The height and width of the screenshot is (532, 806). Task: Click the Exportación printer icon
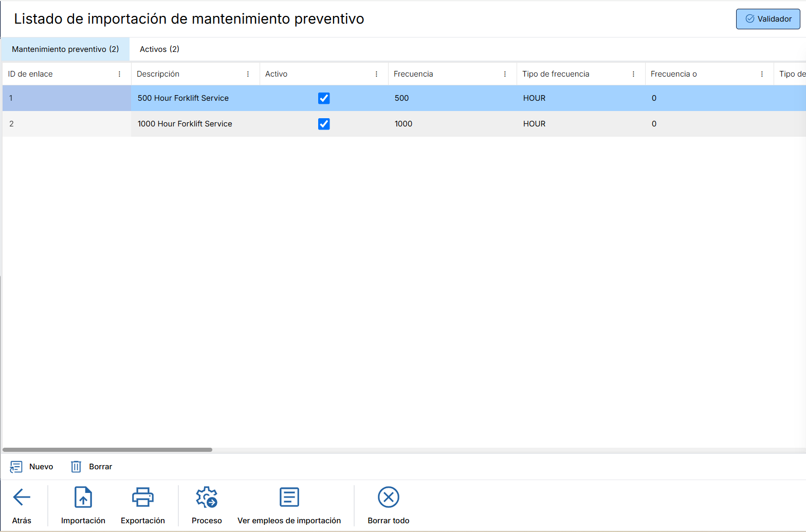tap(143, 497)
